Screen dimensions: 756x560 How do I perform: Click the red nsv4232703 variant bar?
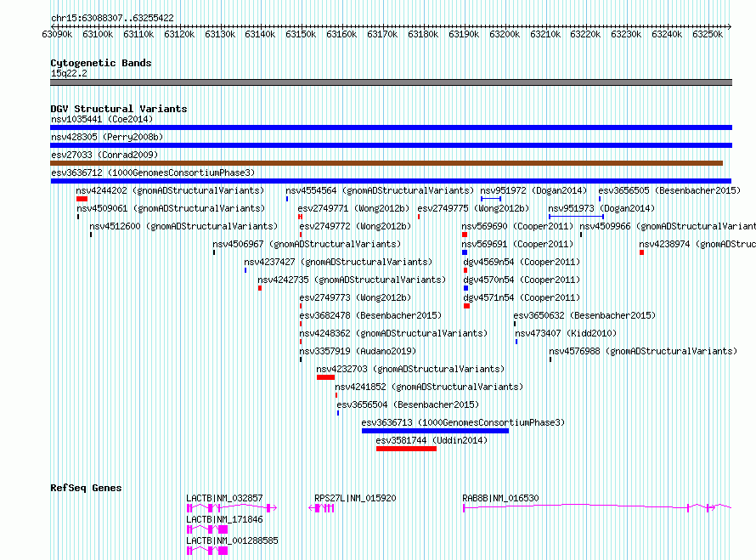[x=325, y=377]
